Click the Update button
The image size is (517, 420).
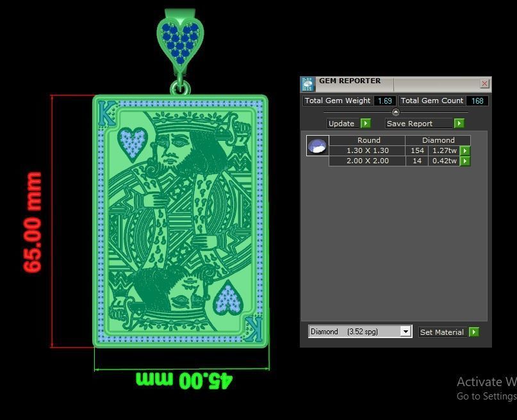pos(343,124)
